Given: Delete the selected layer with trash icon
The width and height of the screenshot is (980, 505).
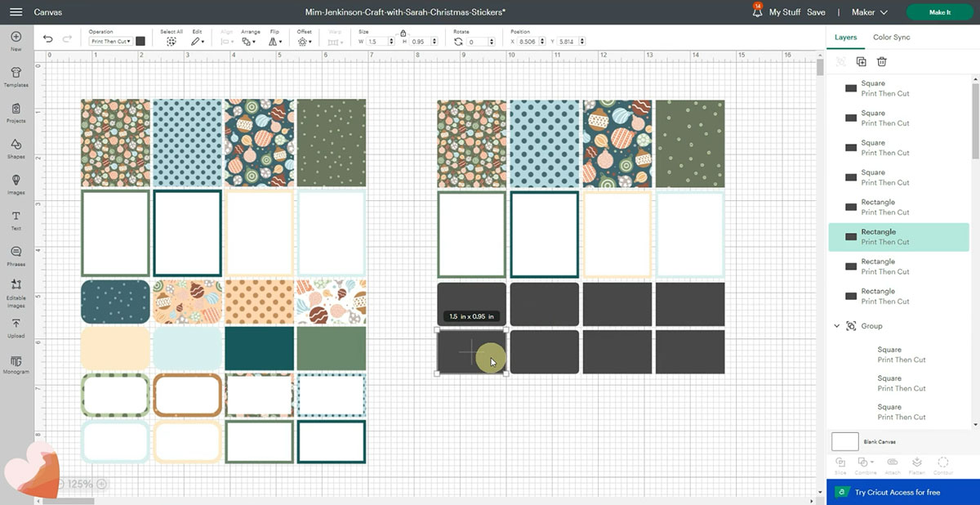Looking at the screenshot, I should click(882, 61).
